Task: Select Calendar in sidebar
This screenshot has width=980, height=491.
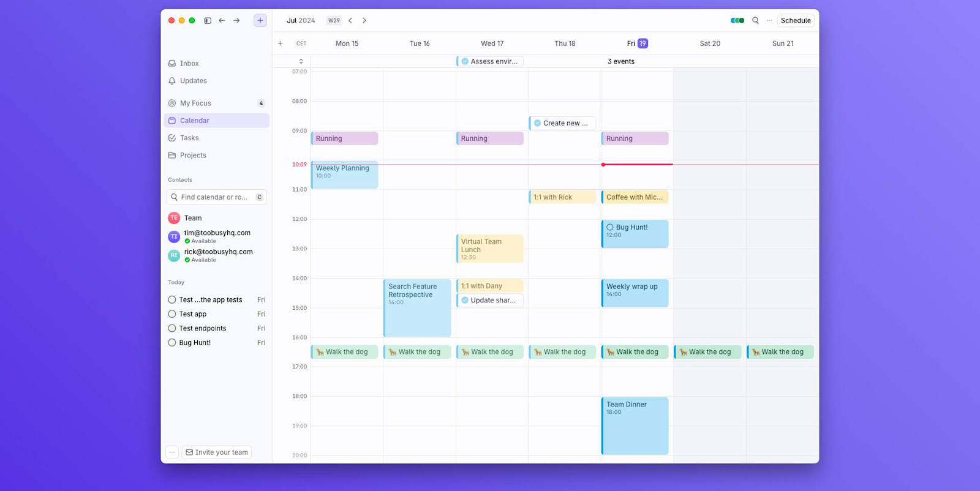Action: pyautogui.click(x=217, y=121)
